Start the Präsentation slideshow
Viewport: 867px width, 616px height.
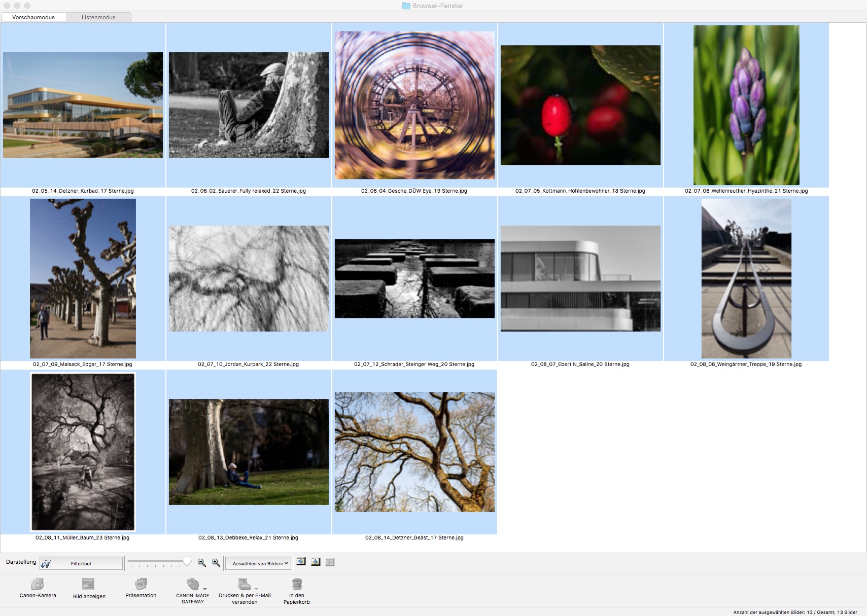(141, 585)
